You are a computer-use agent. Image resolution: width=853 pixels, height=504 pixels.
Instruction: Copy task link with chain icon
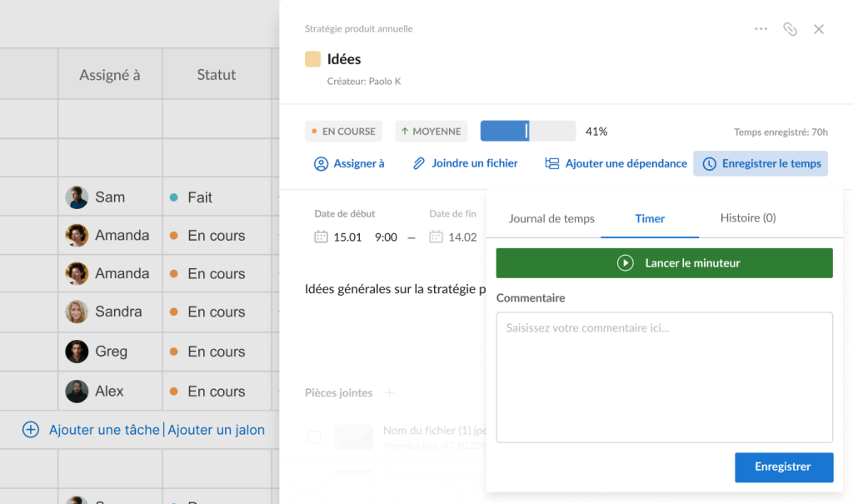coord(790,29)
